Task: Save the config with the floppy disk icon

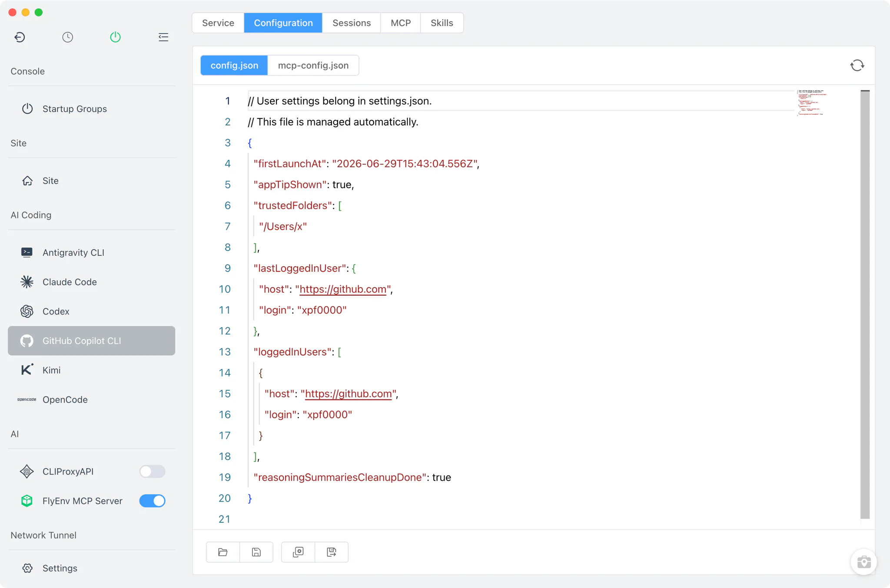Action: tap(256, 552)
